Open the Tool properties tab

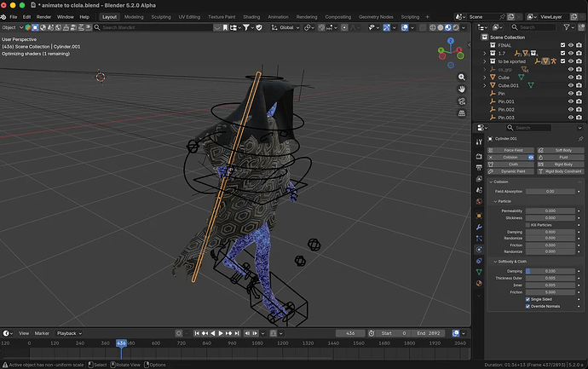point(479,142)
